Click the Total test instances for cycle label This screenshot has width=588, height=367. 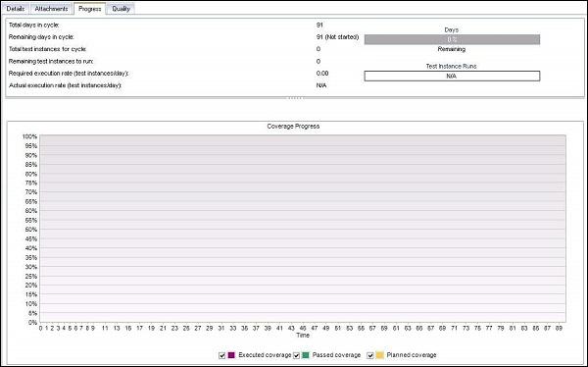[47, 49]
